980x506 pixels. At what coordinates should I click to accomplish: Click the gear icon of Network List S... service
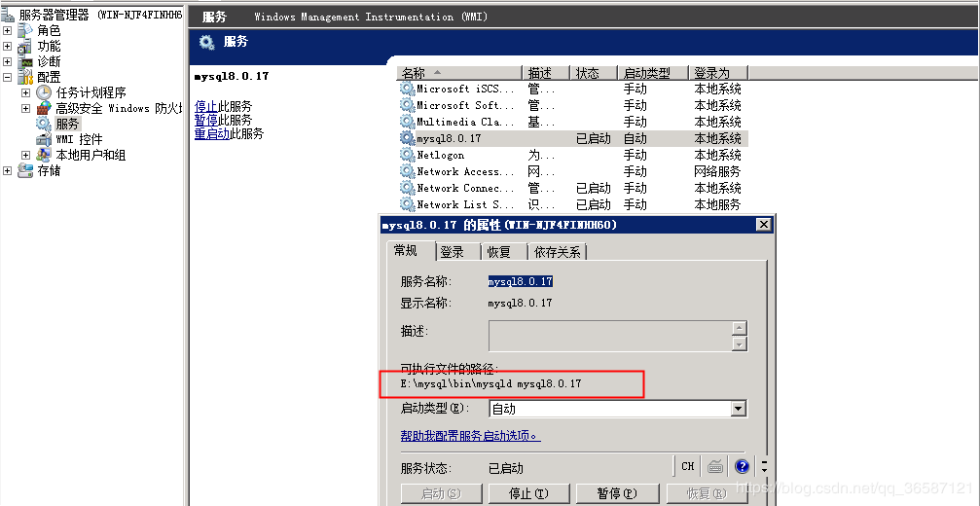(408, 204)
